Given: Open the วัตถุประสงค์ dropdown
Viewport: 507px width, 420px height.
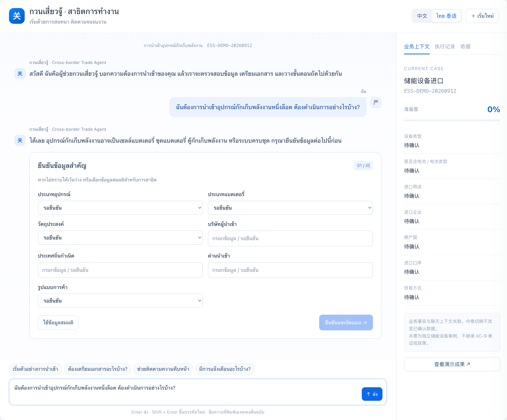Looking at the screenshot, I should (120, 238).
